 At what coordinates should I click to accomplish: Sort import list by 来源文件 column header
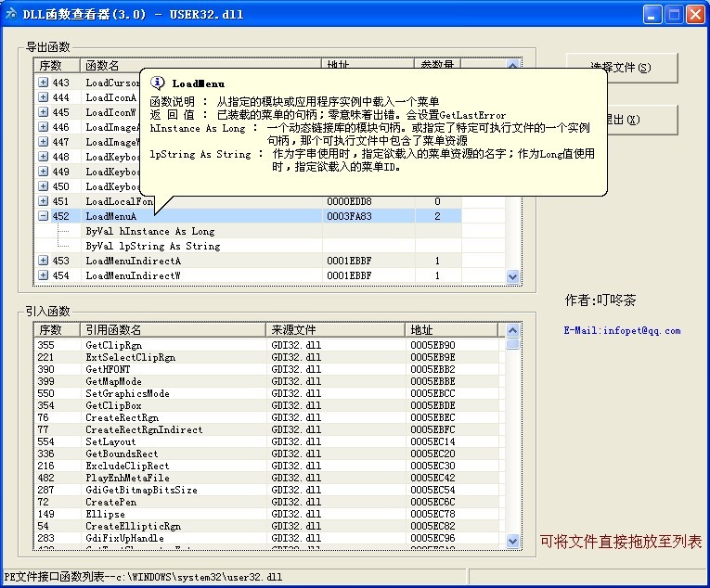click(336, 329)
